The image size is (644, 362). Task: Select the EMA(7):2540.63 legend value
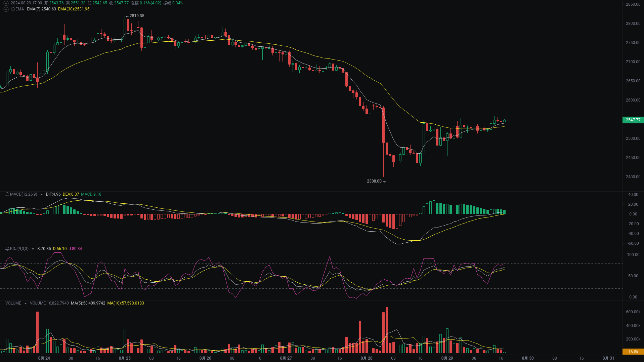coord(41,9)
